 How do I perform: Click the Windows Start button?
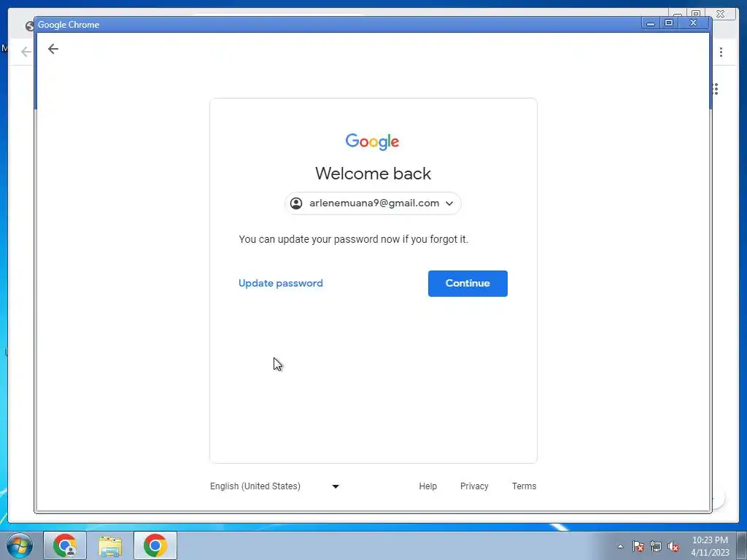20,545
